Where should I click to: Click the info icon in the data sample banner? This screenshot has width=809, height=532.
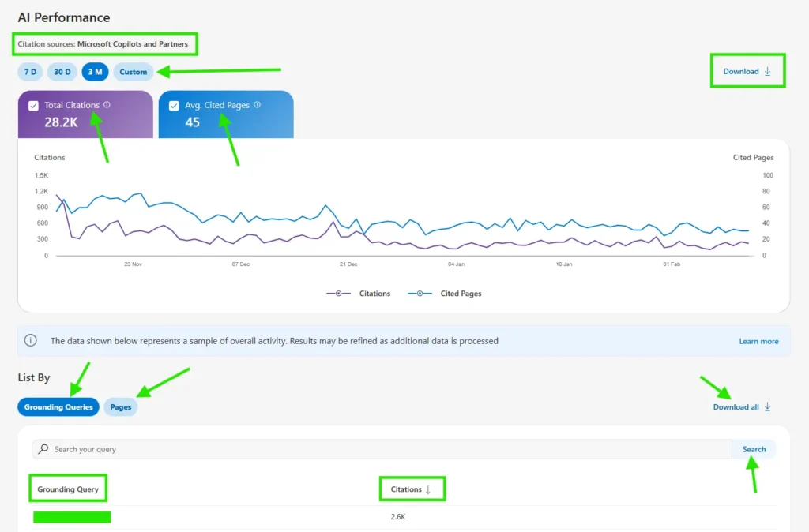[31, 340]
